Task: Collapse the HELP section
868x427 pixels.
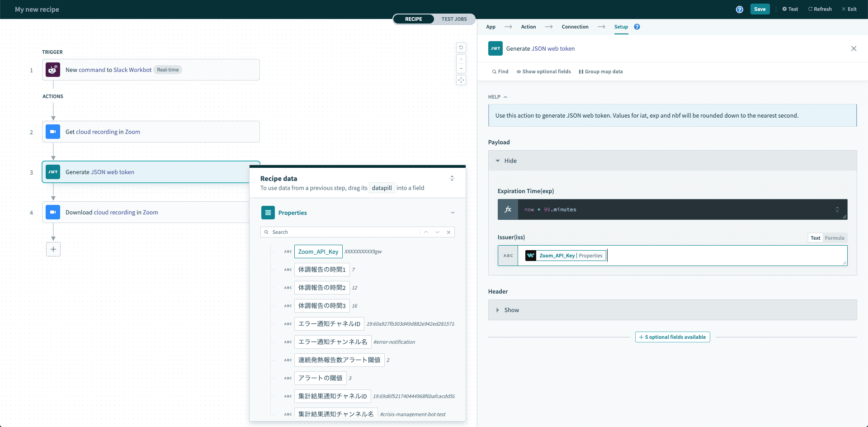Action: pos(505,97)
